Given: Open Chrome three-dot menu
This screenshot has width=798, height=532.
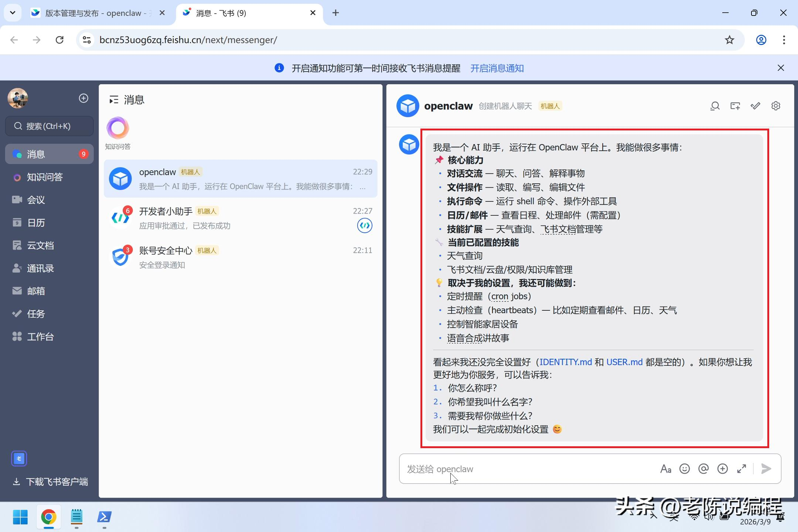Looking at the screenshot, I should point(784,40).
